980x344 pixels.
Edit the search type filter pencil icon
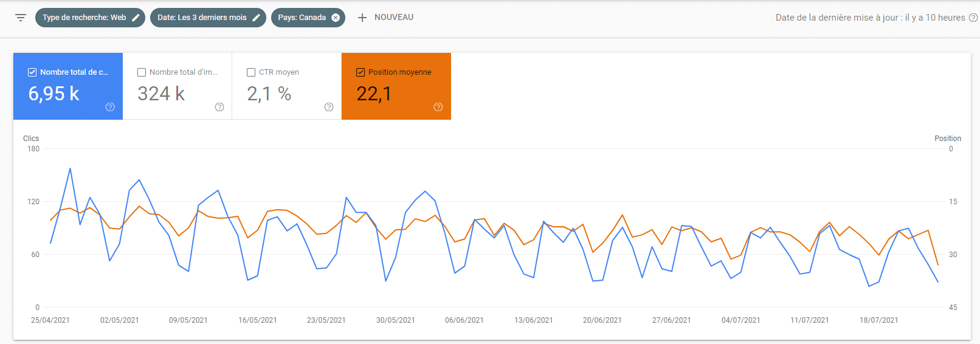136,18
